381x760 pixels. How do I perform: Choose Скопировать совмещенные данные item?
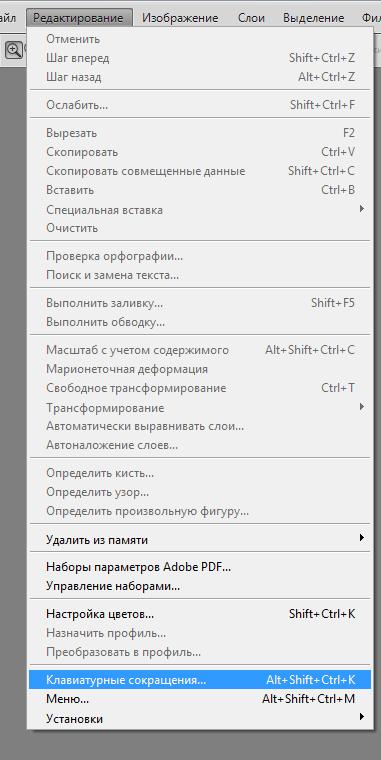200,171
